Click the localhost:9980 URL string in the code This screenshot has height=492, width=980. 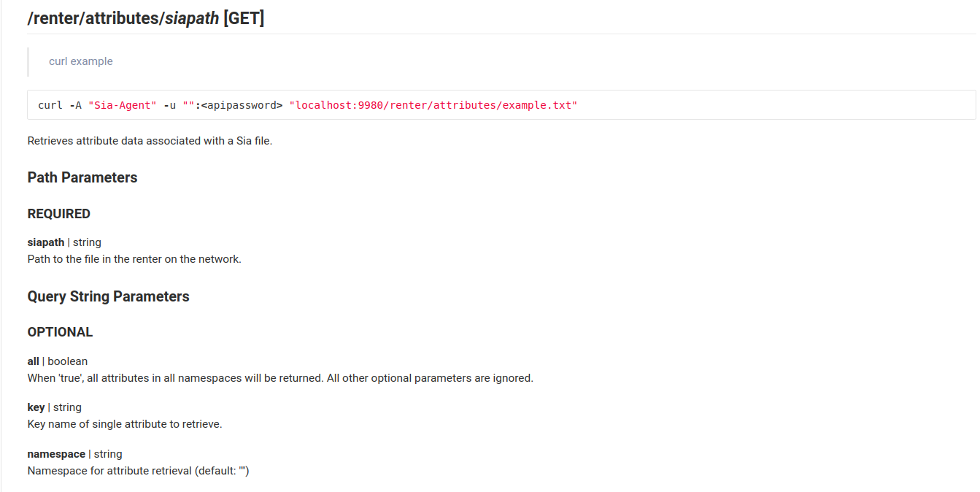pos(433,105)
